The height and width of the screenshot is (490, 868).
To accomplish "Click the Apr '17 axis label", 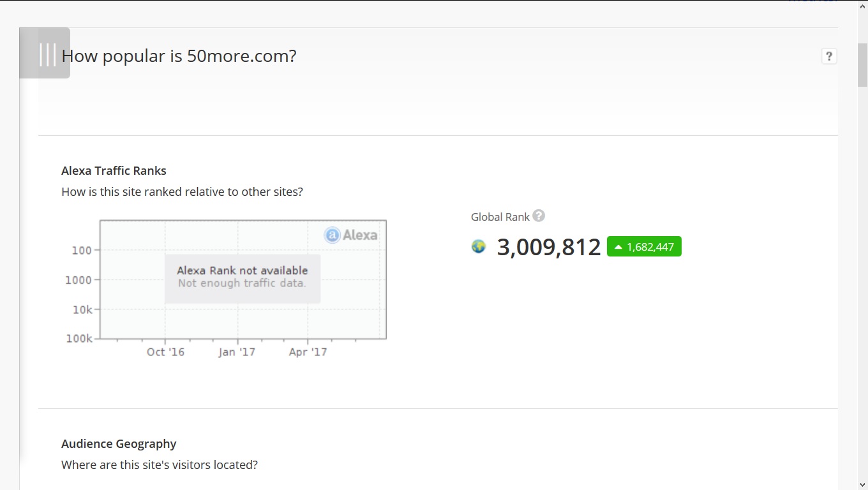I will point(308,352).
